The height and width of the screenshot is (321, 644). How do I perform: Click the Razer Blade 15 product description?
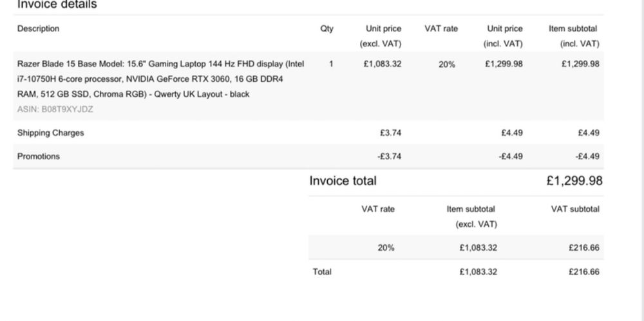(x=160, y=79)
